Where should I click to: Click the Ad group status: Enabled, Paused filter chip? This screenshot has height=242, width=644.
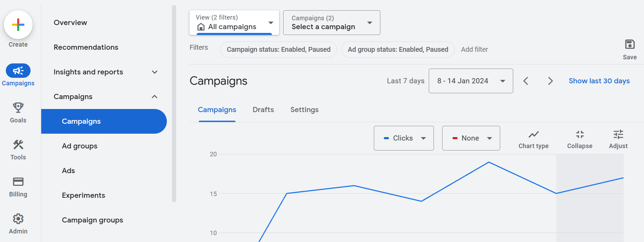(x=398, y=49)
